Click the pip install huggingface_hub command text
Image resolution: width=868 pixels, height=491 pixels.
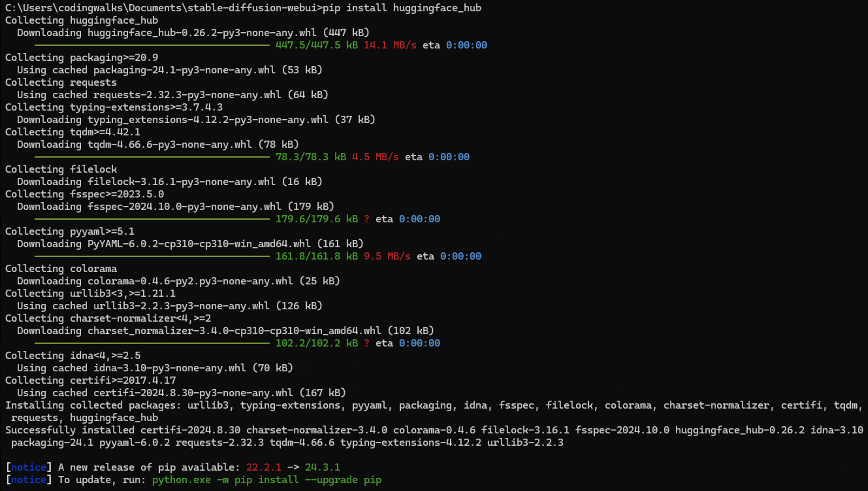402,8
